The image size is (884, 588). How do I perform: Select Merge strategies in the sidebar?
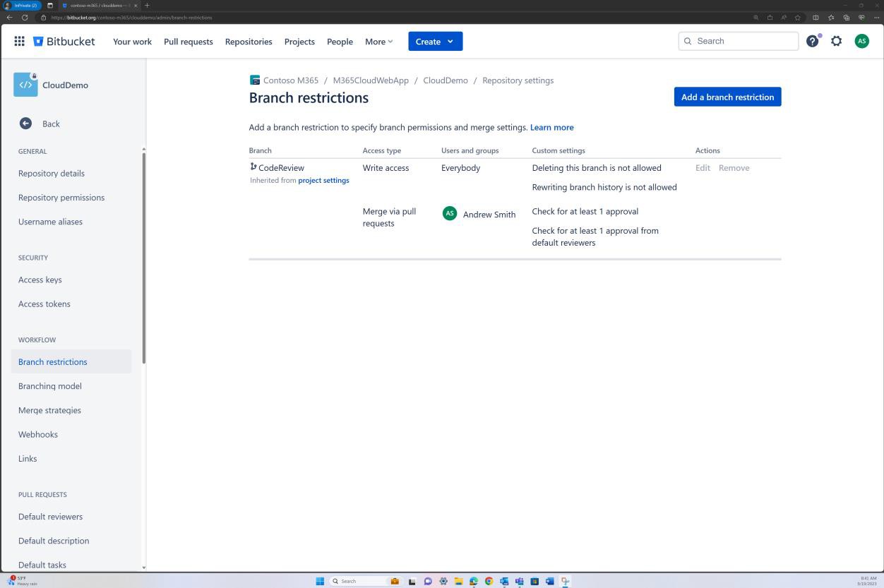click(49, 409)
